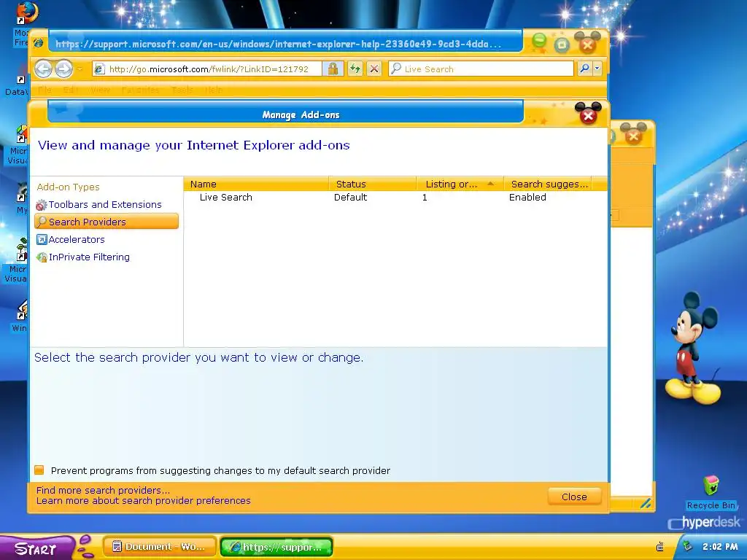Open the Favorites menu in Internet Explorer
The width and height of the screenshot is (747, 560).
coord(141,90)
